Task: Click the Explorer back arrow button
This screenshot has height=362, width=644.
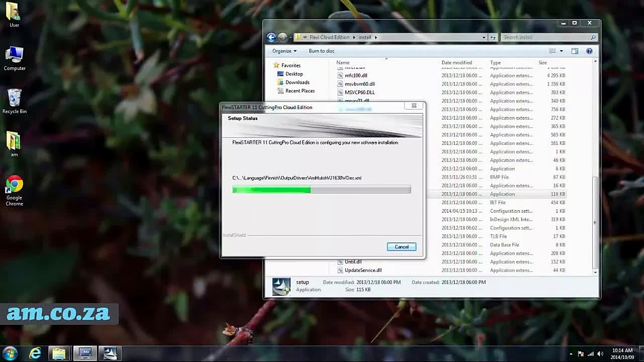Action: click(x=271, y=37)
